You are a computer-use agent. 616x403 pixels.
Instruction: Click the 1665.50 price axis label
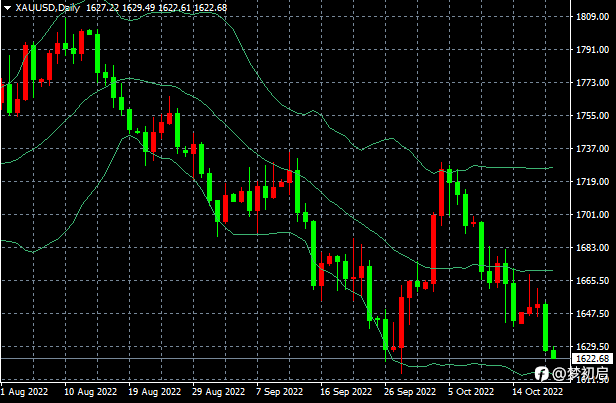592,280
